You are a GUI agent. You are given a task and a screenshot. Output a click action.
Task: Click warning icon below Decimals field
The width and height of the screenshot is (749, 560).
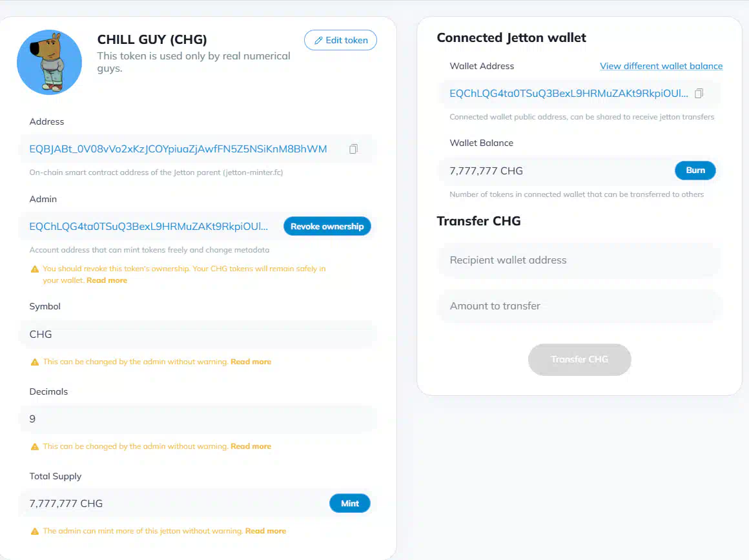[x=35, y=447]
